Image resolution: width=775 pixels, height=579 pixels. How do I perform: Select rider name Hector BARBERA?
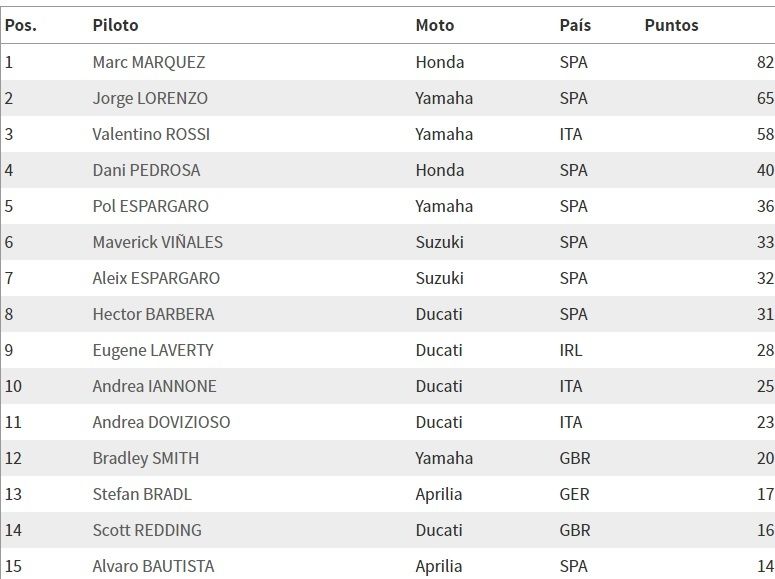click(153, 314)
